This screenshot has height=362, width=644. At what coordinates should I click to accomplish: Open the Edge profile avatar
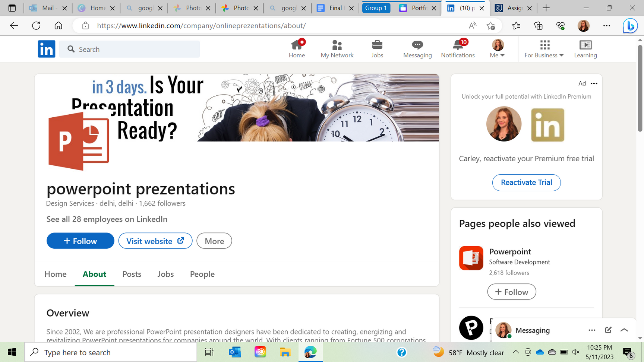click(x=584, y=25)
